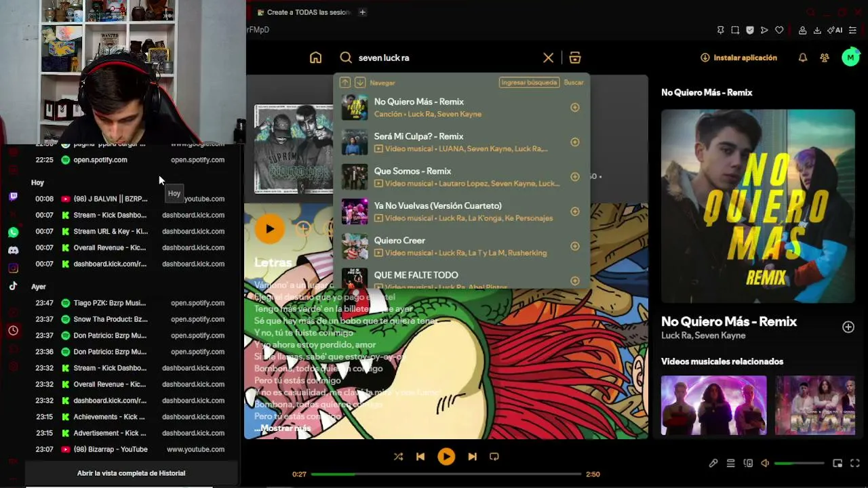
Task: Open WhatsApp in browser sidebar
Action: (x=13, y=232)
